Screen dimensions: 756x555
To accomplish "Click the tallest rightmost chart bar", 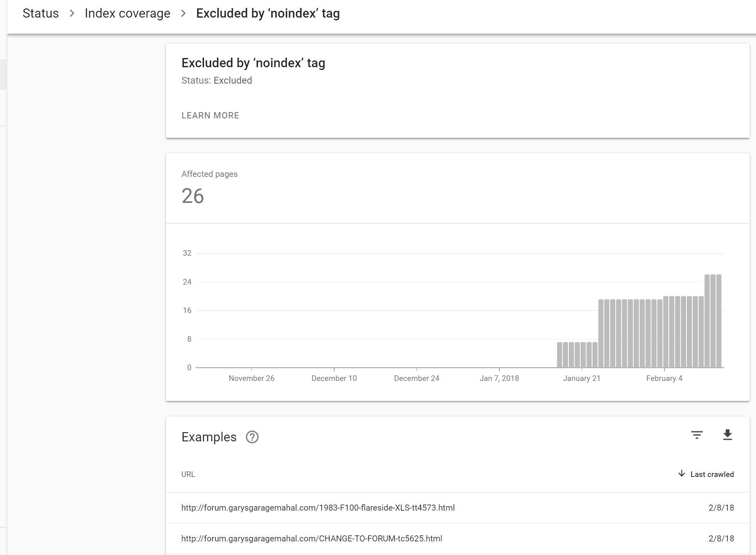I will (719, 321).
